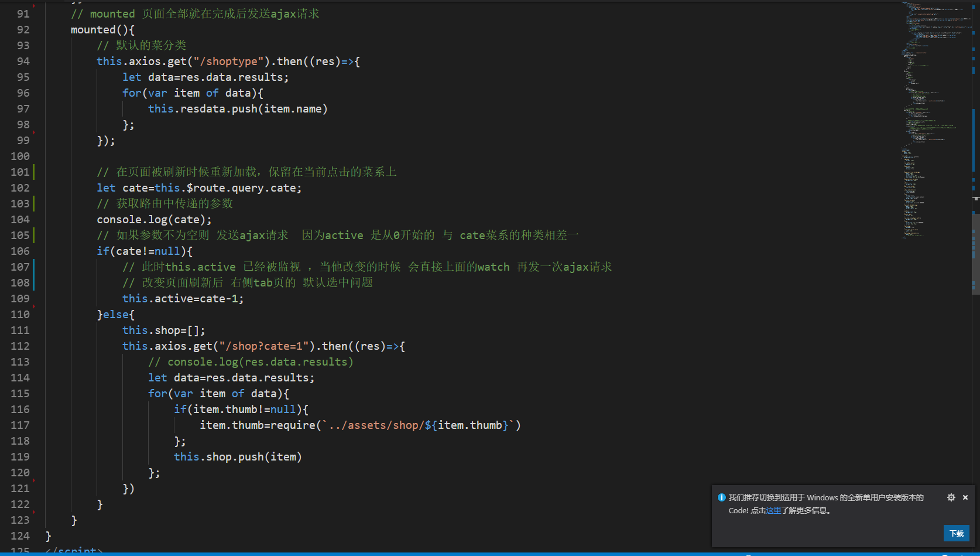Click this.shop=[]; statement
Viewport: 980px width, 556px height.
(164, 330)
